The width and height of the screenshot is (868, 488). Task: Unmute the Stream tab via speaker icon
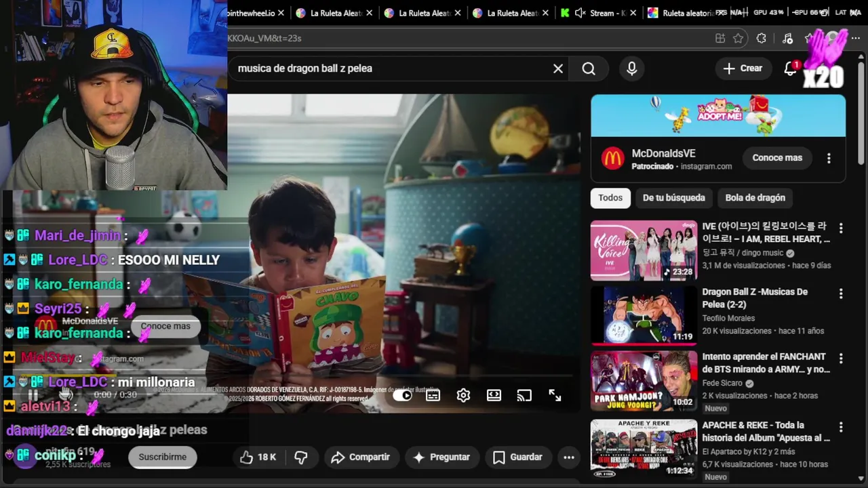(x=580, y=13)
